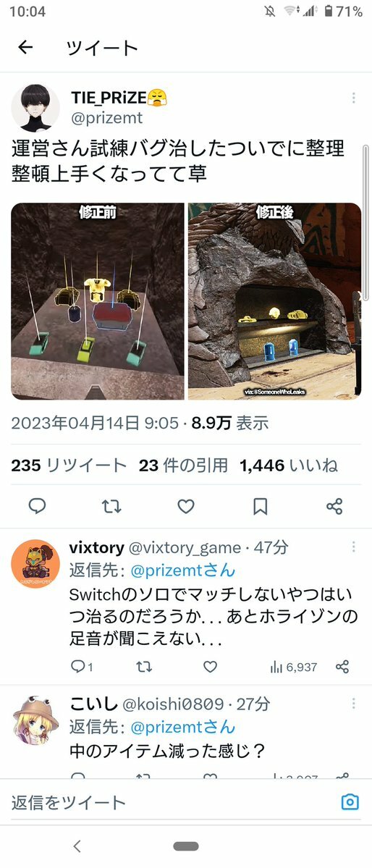Bookmark the main tweet
Screen dimensions: 372x868
coord(260,506)
